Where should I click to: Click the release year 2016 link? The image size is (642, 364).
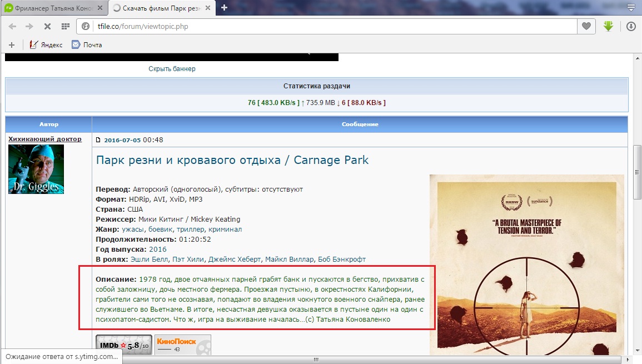tap(158, 250)
